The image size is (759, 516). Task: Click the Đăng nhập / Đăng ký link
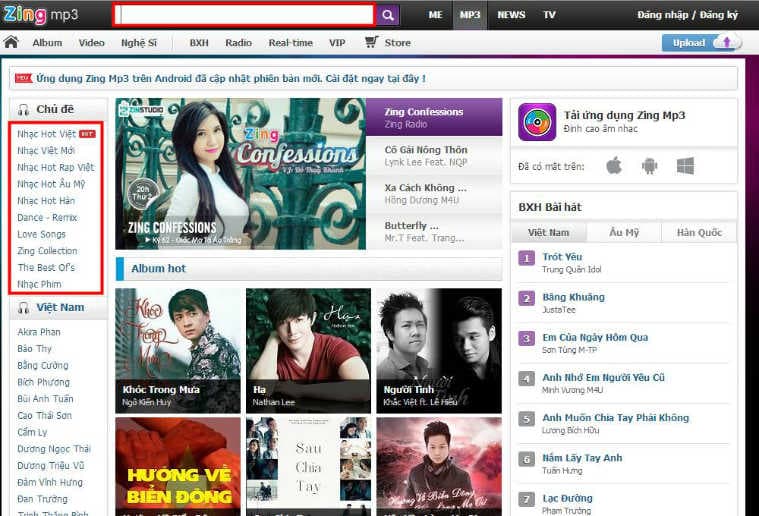click(x=685, y=15)
